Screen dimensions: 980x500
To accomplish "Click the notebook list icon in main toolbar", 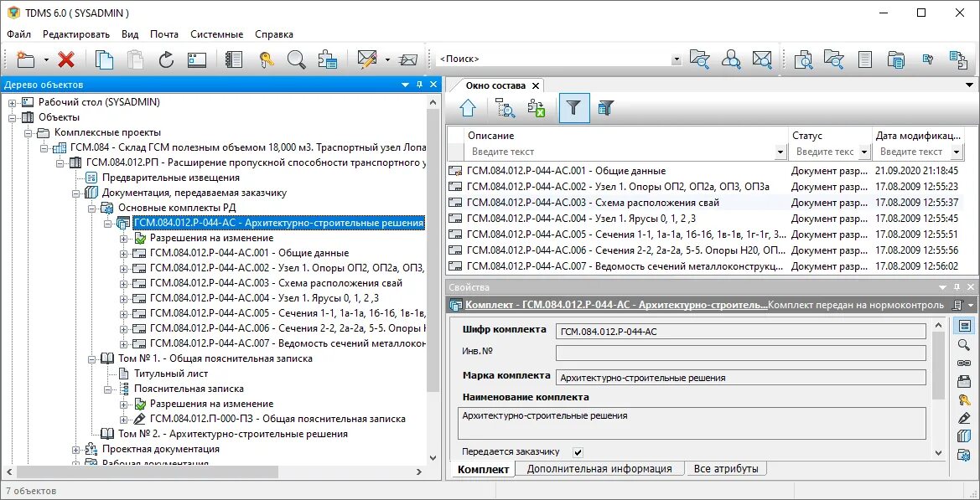I will (x=234, y=59).
